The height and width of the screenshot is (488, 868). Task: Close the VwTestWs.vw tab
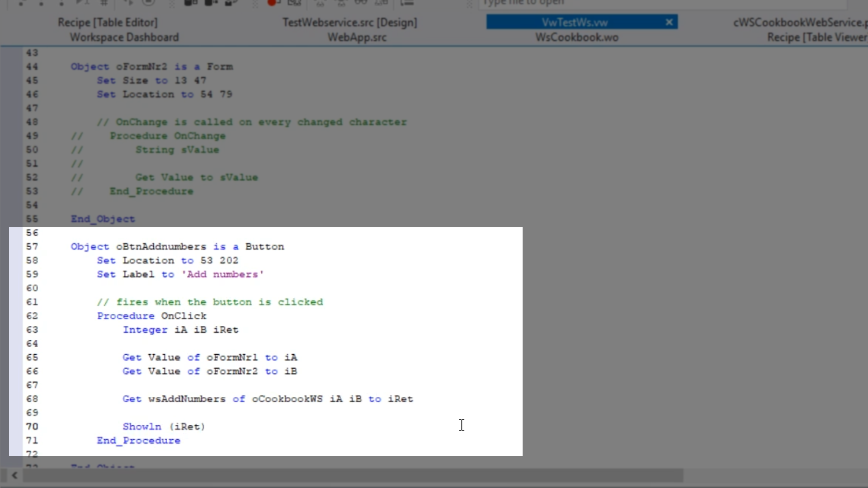click(669, 22)
